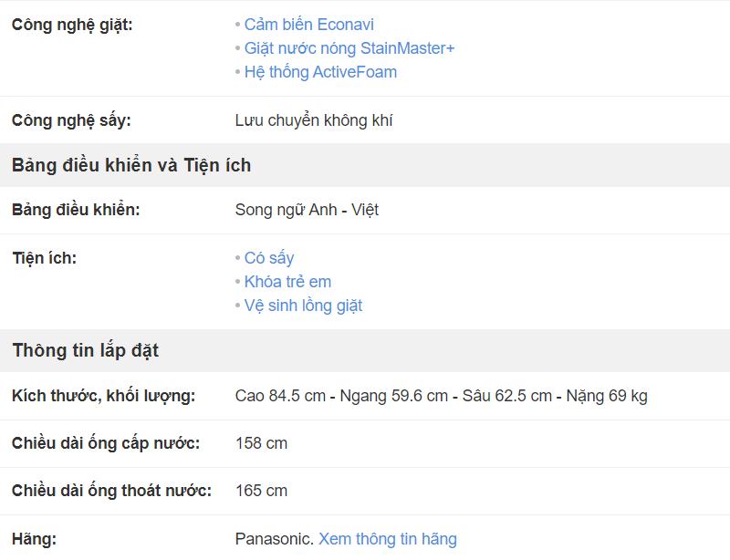Click the Có sấy utility link

[269, 258]
